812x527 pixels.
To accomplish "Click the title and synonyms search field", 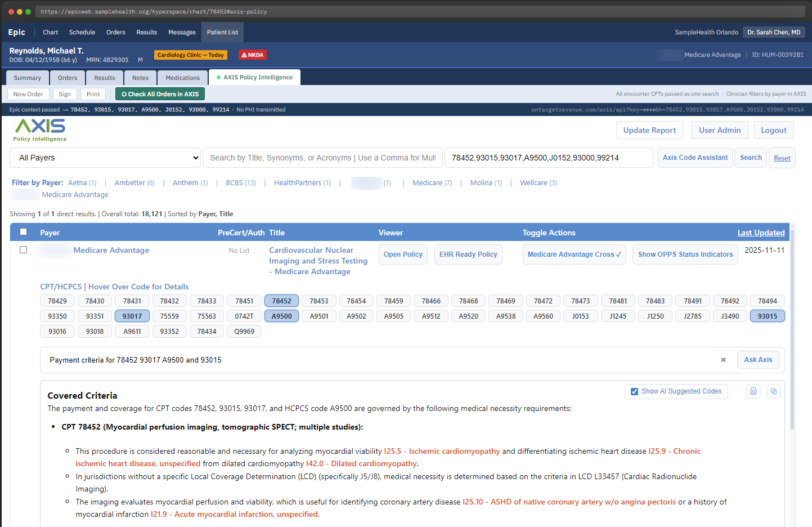I will tap(322, 158).
